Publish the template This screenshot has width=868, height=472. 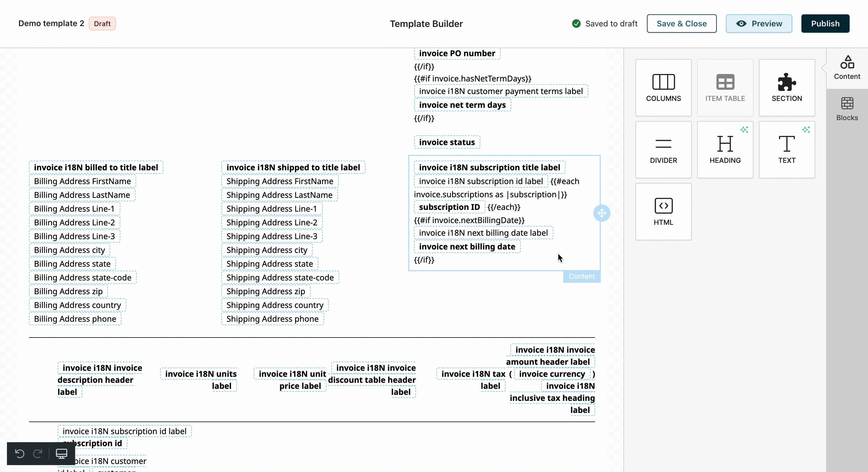tap(825, 24)
